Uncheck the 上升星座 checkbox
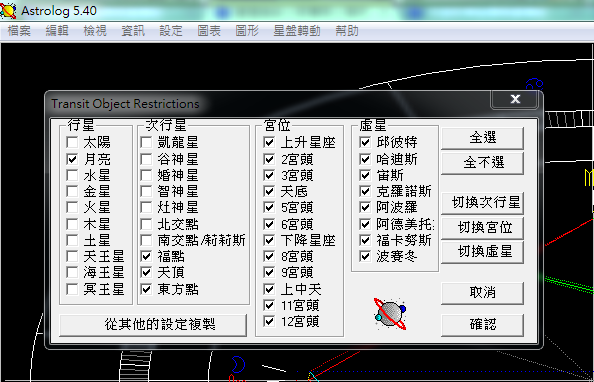Image resolution: width=594 pixels, height=382 pixels. [269, 142]
